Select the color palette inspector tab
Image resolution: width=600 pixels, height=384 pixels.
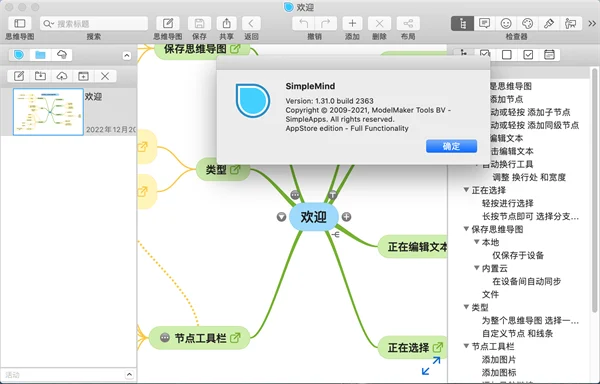[x=527, y=24]
